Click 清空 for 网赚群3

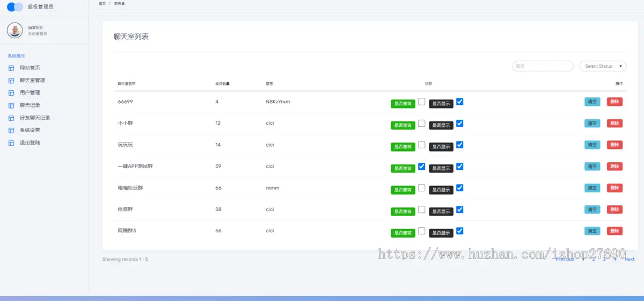[x=592, y=231]
